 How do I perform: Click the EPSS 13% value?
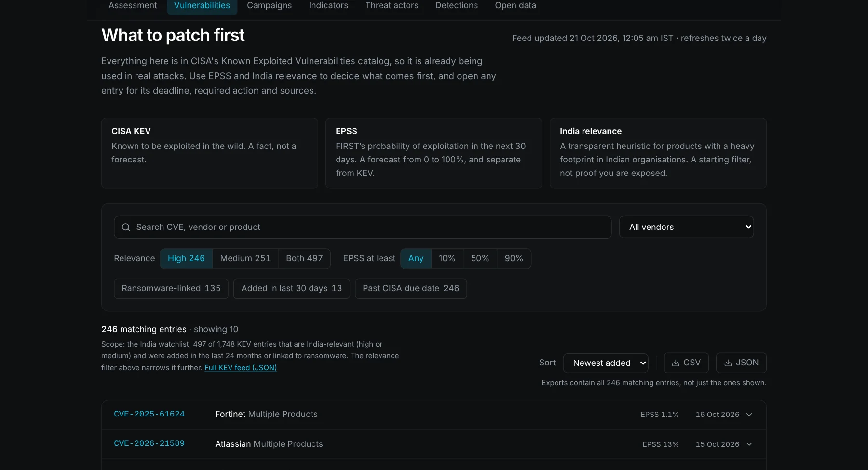coord(661,444)
